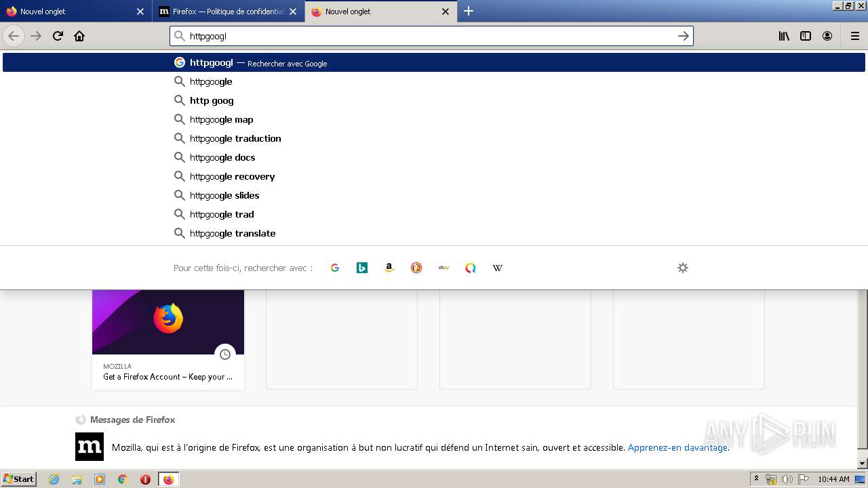
Task: Search this time with Wikipedia icon
Action: [x=498, y=268]
